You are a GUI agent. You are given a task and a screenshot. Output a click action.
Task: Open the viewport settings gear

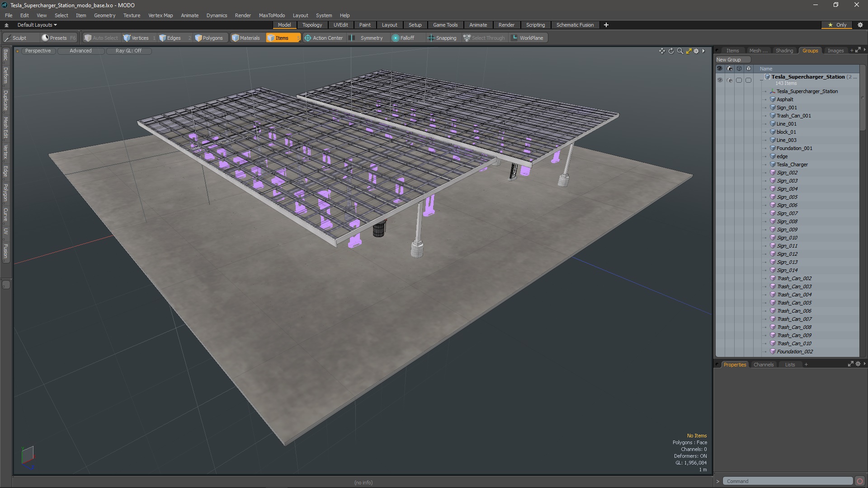coord(696,51)
